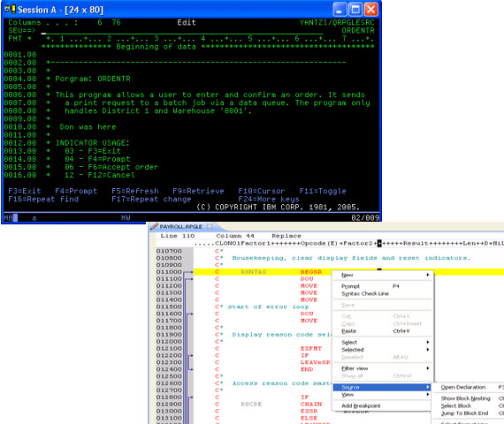Click F4=Prompt in the terminal key list

click(x=76, y=191)
